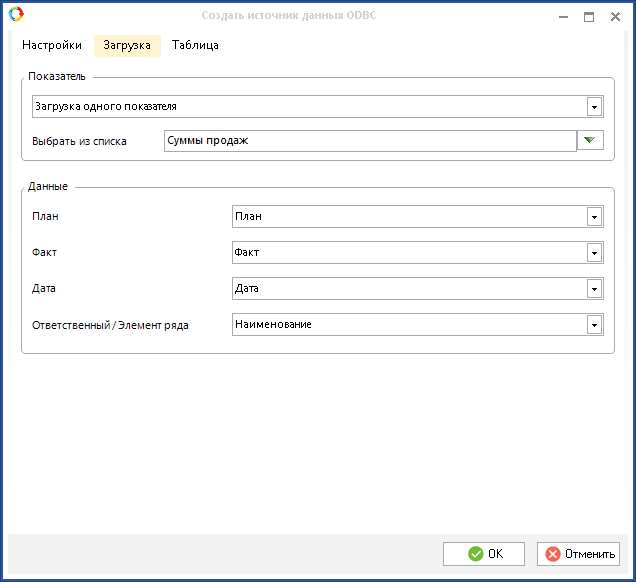Click the green arrow button beside Суммы продаж
Screen dimensions: 636x582
coord(591,141)
